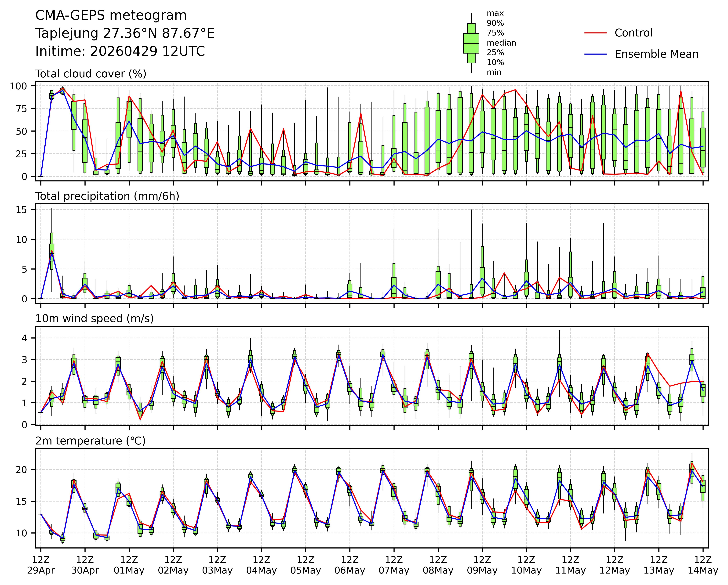This screenshot has height=585, width=728.
Task: Click the median label in legend
Action: [501, 43]
